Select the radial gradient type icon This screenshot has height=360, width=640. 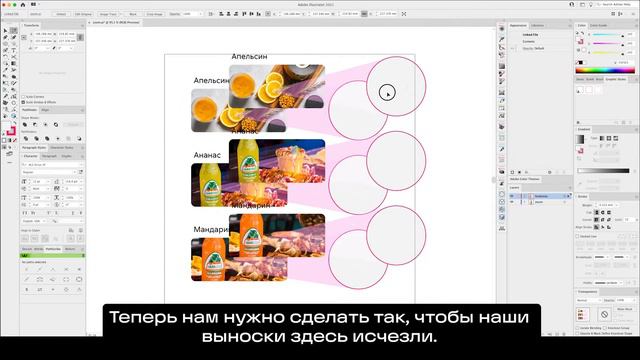(609, 138)
